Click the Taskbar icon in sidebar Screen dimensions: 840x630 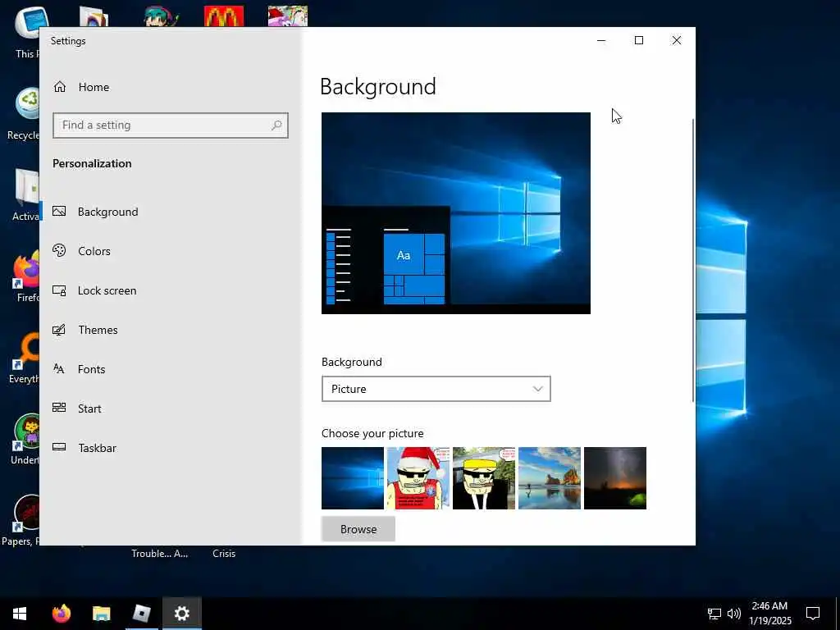click(59, 447)
